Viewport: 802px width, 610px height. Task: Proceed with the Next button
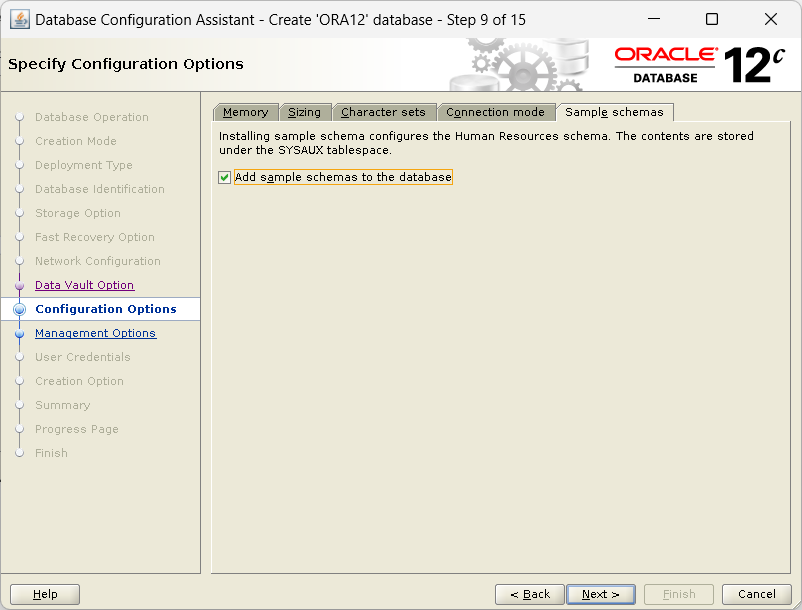pyautogui.click(x=601, y=594)
